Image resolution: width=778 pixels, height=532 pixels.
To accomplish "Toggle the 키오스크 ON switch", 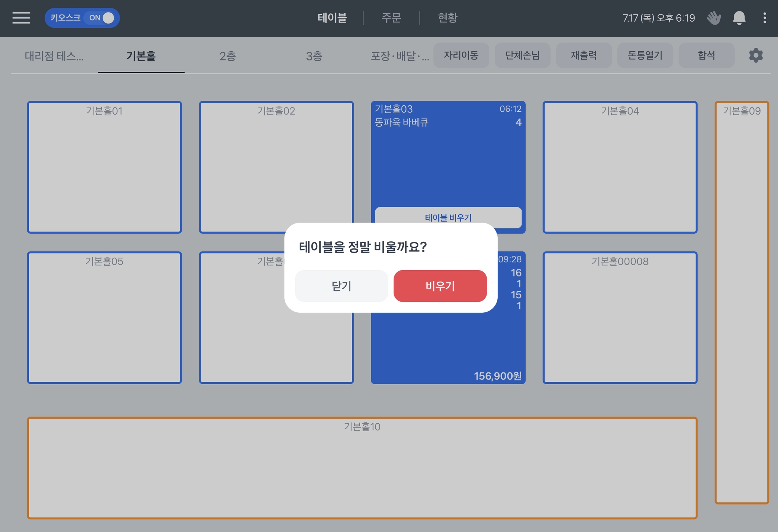I will click(x=100, y=18).
